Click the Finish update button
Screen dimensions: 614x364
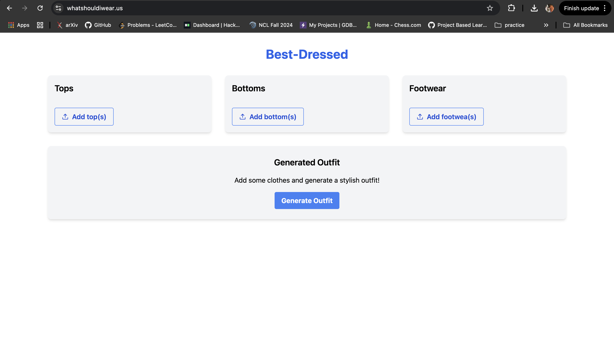point(581,8)
